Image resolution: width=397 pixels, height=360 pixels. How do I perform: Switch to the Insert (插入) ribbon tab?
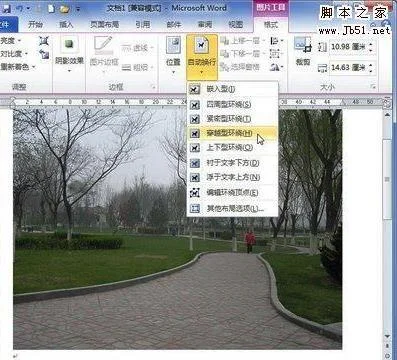[66, 24]
